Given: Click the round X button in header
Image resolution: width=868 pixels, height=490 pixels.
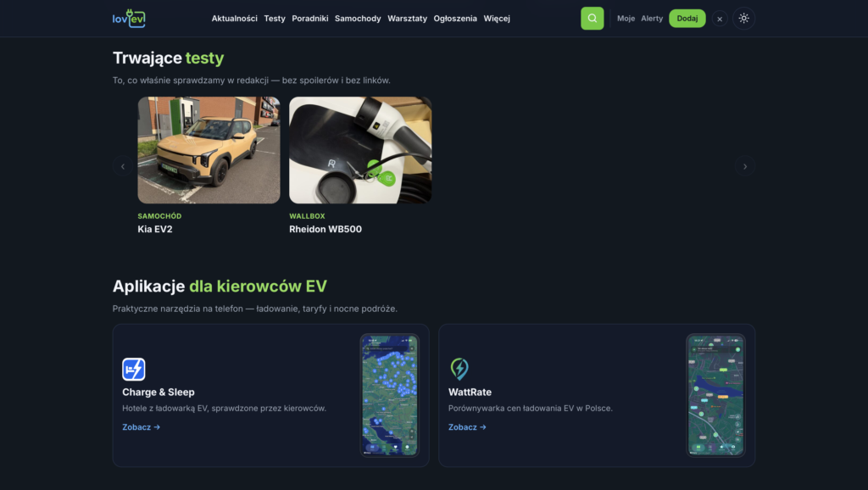Looking at the screenshot, I should point(719,19).
